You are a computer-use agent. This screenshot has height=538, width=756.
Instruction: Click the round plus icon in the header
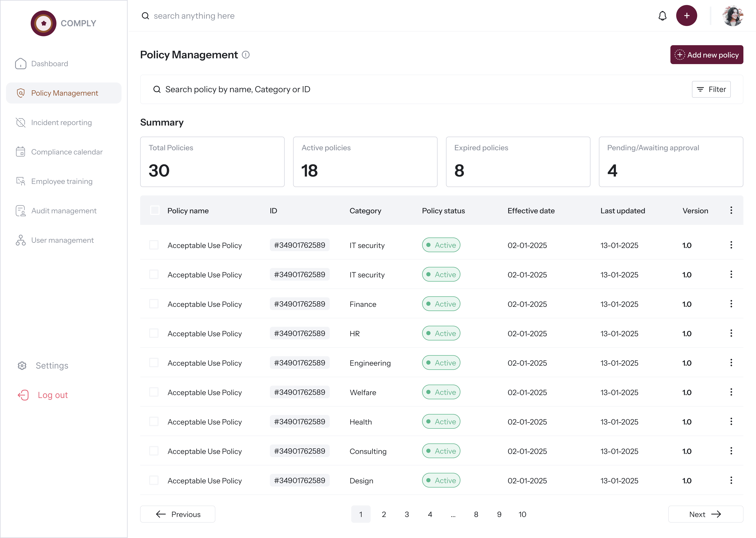pyautogui.click(x=686, y=16)
